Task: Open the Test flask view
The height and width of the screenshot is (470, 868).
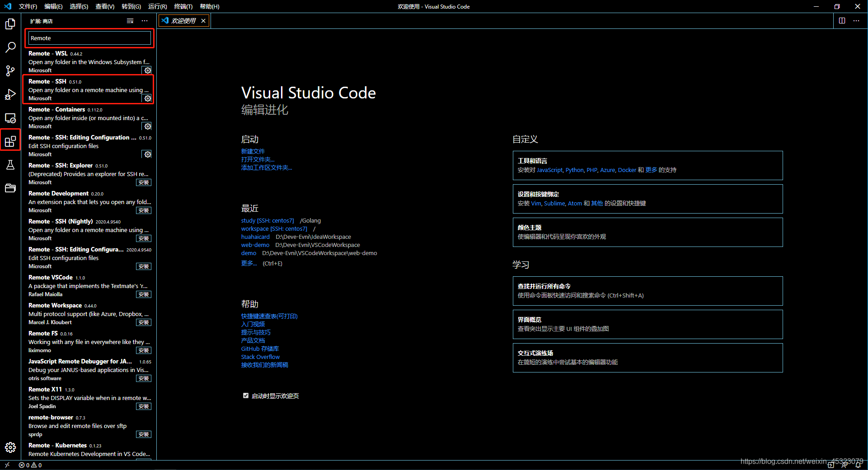Action: 10,165
